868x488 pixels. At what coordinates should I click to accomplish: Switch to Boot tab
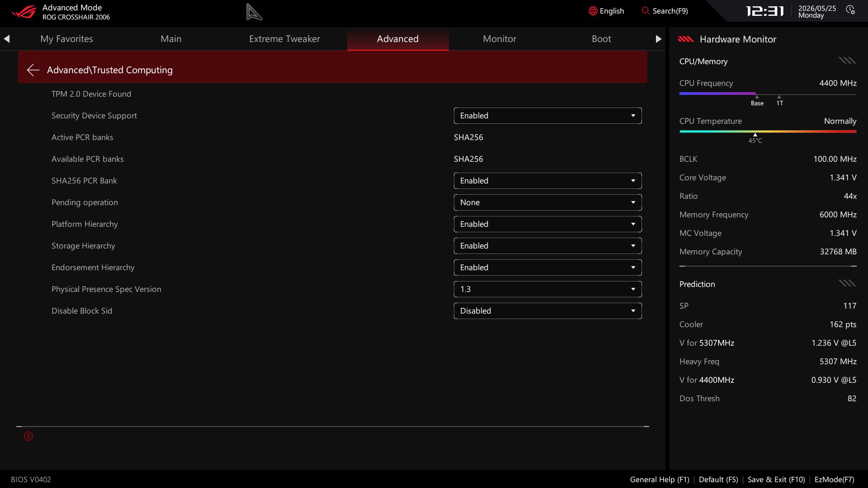tap(601, 39)
